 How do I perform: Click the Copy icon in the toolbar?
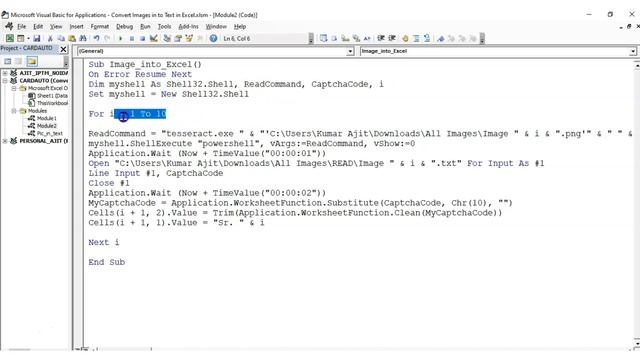[x=61, y=38]
